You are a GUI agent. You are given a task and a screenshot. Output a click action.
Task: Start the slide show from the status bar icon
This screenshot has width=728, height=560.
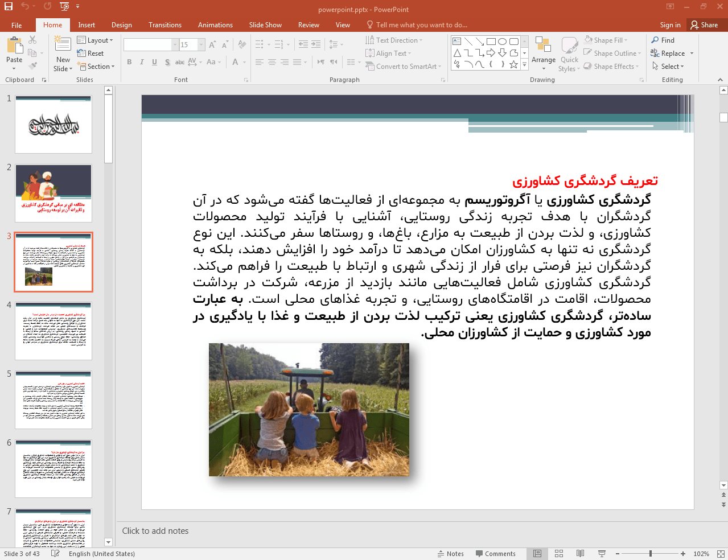point(602,554)
